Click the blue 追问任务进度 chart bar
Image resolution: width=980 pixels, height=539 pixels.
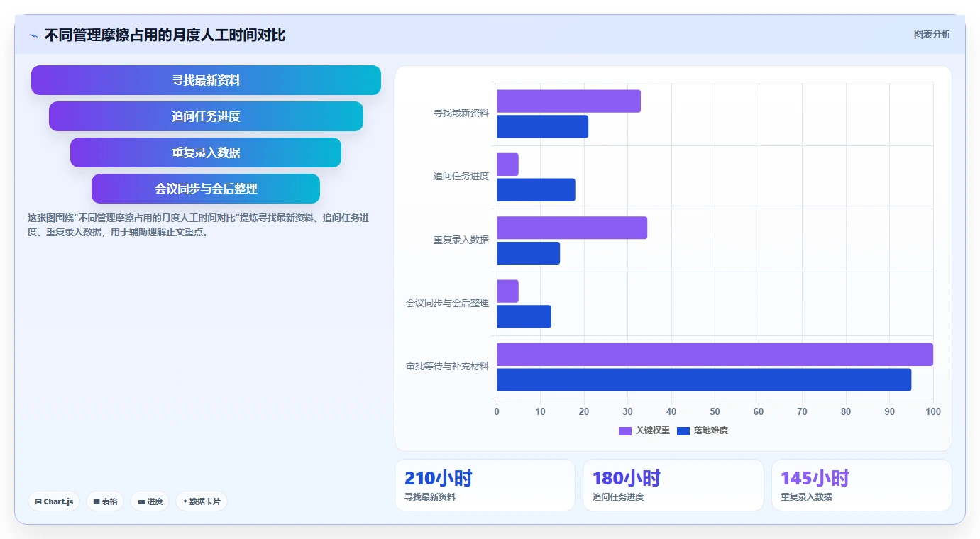(536, 190)
